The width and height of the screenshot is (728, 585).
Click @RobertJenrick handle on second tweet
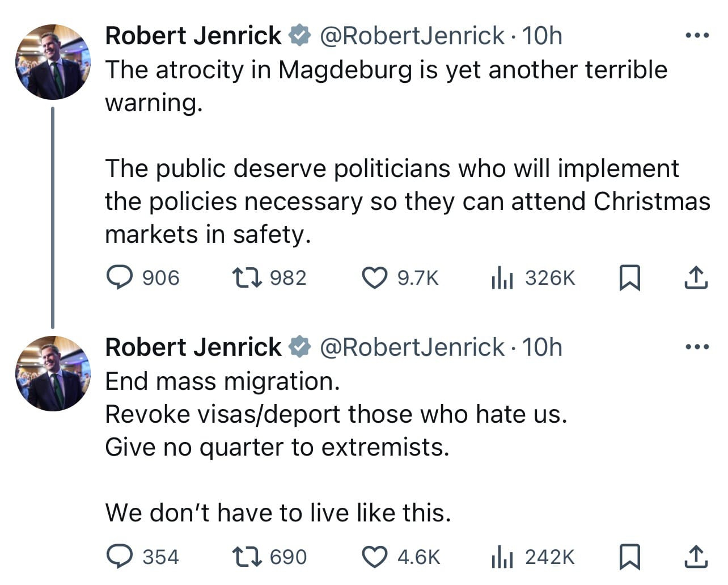pyautogui.click(x=412, y=347)
